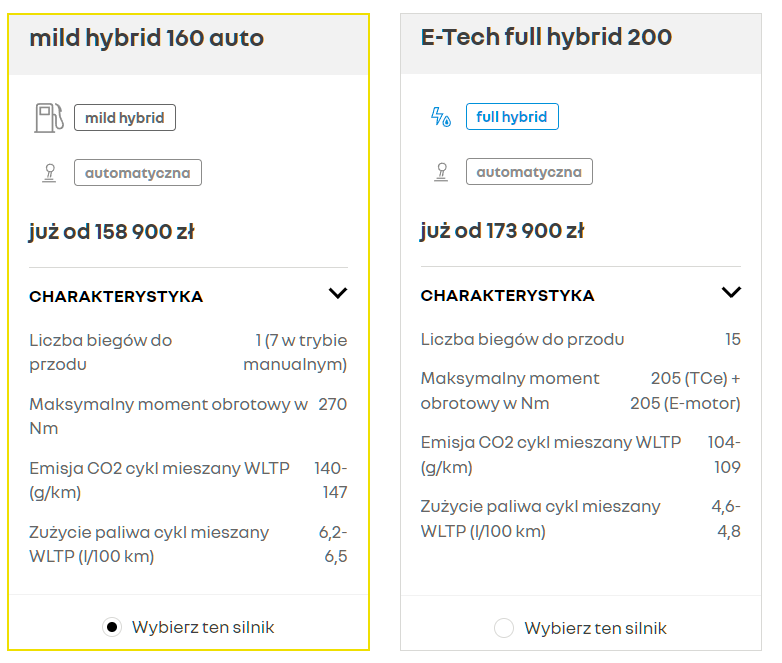This screenshot has width=782, height=663.
Task: Click the E-Tech full hybrid 200 title
Action: pos(546,37)
